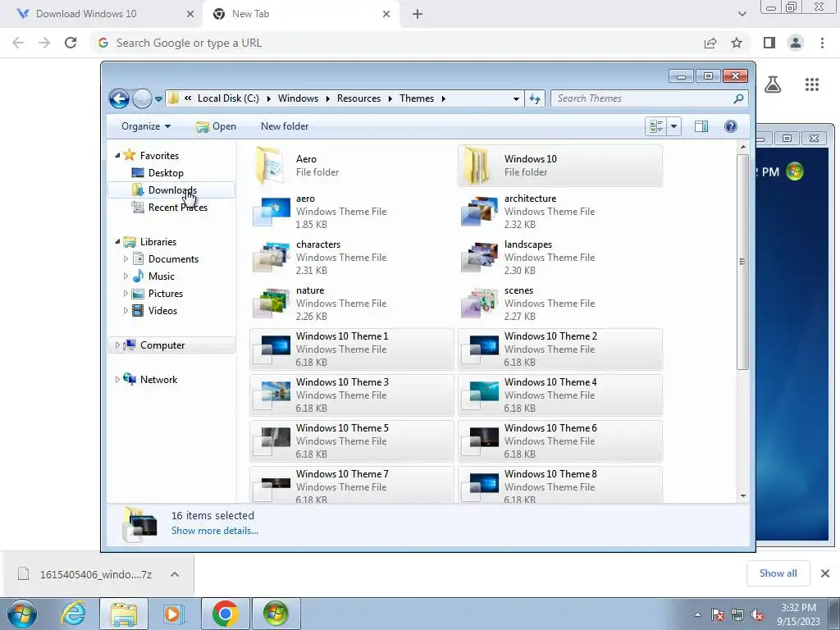Select the scenes theme file icon
The width and height of the screenshot is (840, 630).
479,304
